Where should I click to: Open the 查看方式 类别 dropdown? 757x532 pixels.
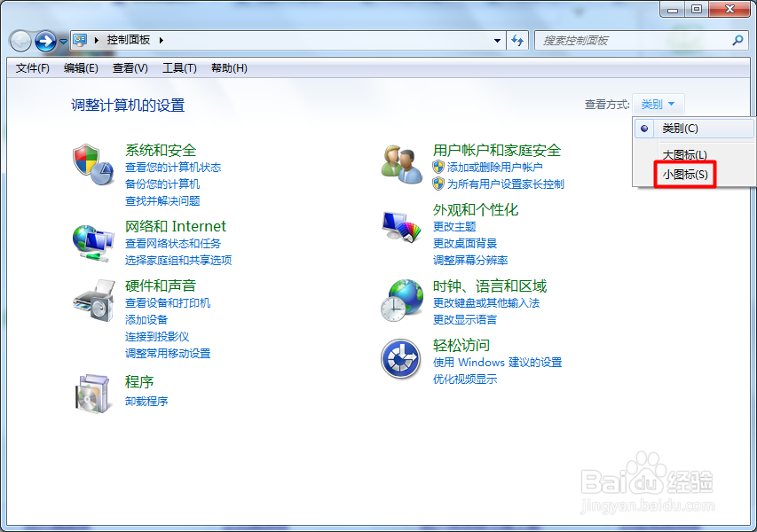(x=658, y=104)
